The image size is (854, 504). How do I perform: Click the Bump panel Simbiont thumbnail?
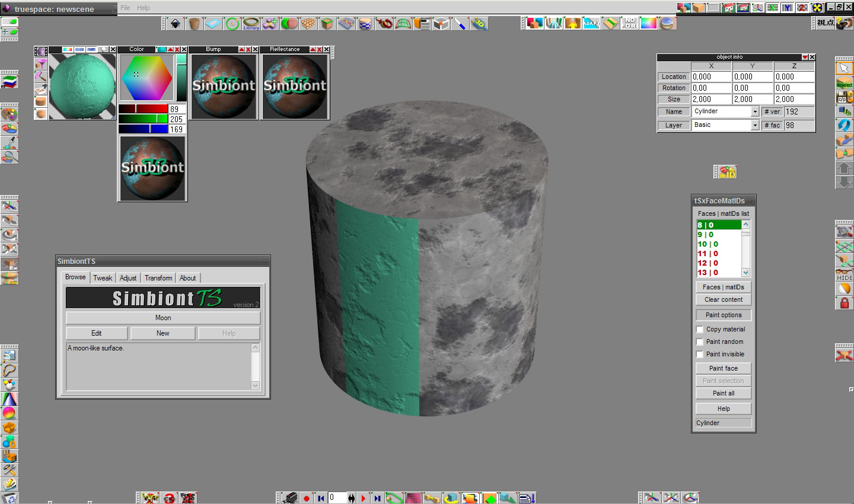click(x=224, y=87)
